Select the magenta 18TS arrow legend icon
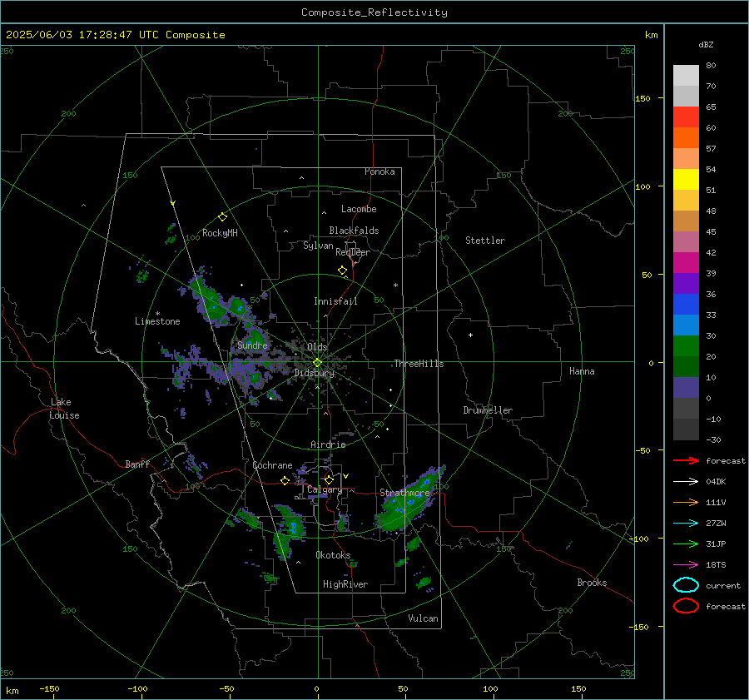This screenshot has width=749, height=700. [x=686, y=565]
